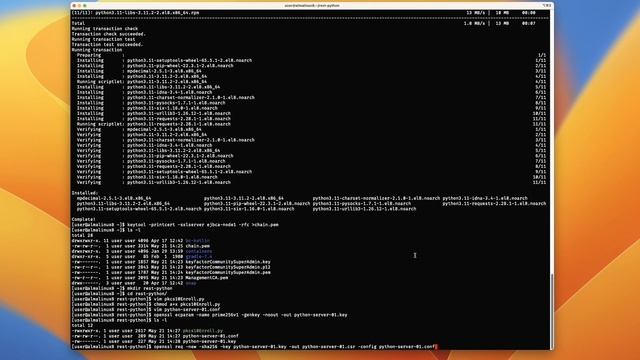Screen dimensions: 640x360
Task: Click the 'mkdir rest-python' command line
Action: pos(122,289)
